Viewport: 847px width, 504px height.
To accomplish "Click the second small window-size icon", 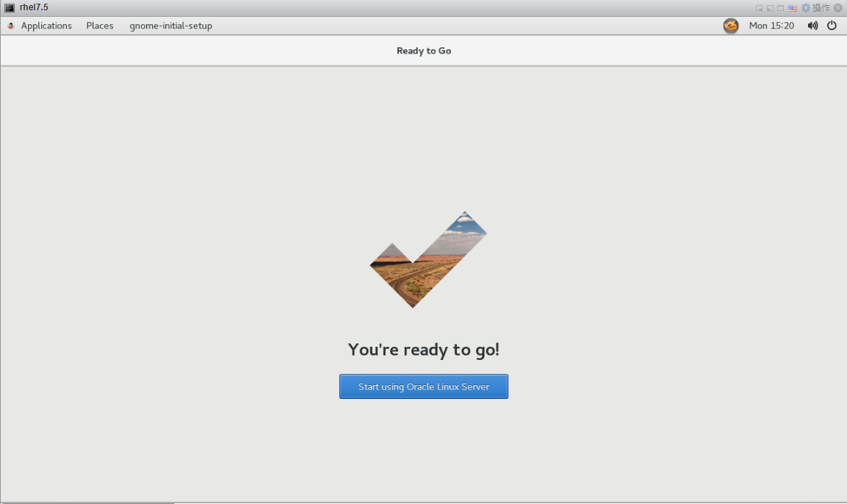I will (771, 8).
